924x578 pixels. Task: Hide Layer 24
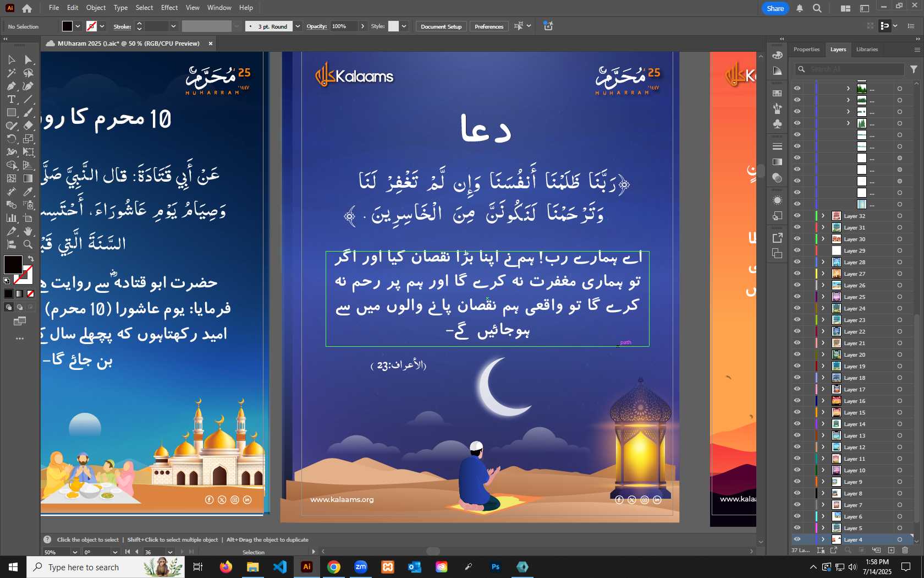pyautogui.click(x=797, y=308)
